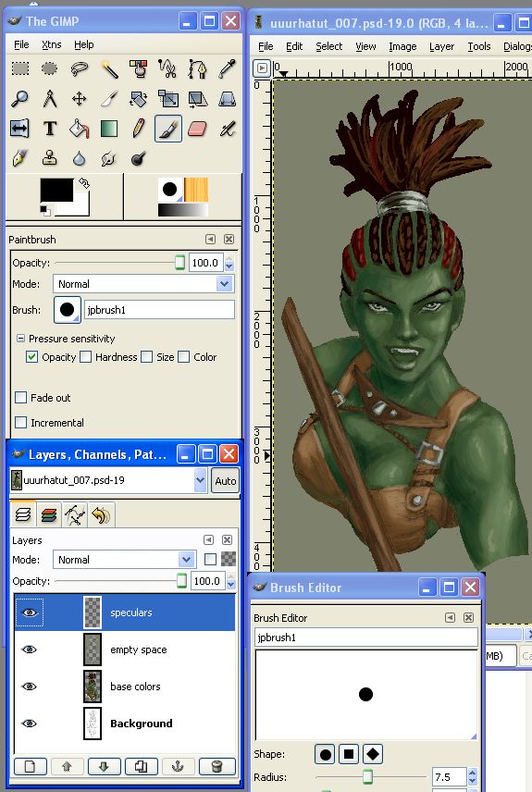532x792 pixels.
Task: Select the Ink tool
Action: [20, 159]
